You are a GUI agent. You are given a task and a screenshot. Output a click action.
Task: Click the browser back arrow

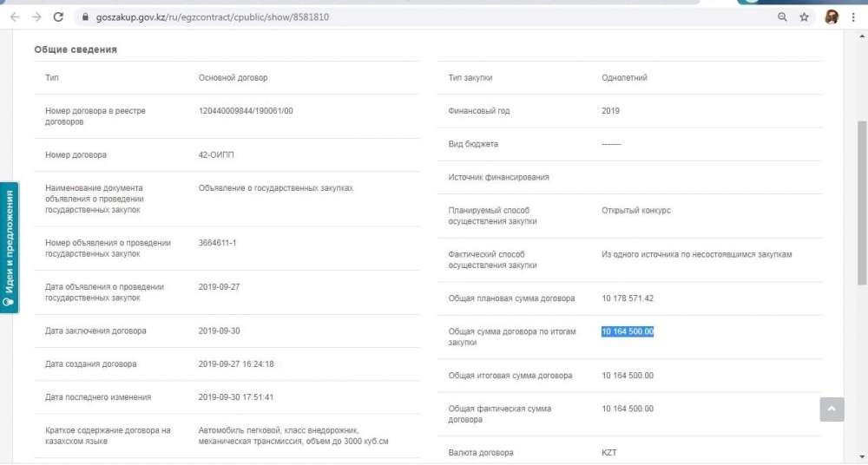tap(15, 16)
